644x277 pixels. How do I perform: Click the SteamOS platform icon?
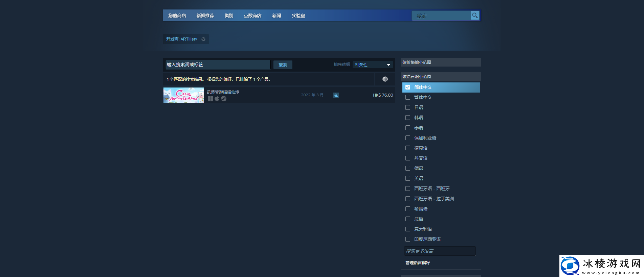pos(224,99)
